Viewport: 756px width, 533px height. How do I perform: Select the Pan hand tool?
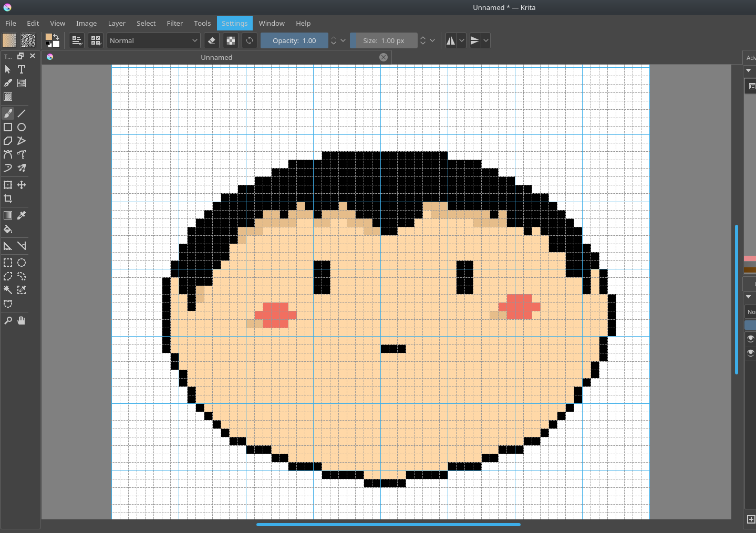22,320
